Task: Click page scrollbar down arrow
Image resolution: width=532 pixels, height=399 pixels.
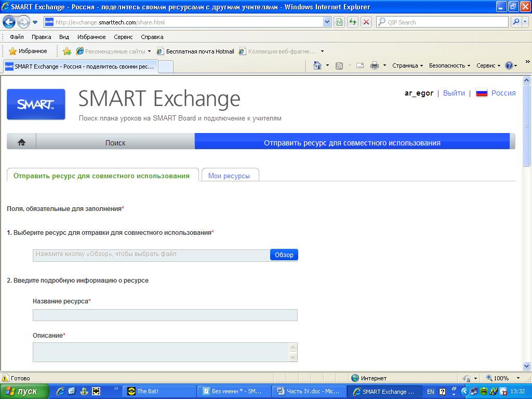Action: coord(527,366)
